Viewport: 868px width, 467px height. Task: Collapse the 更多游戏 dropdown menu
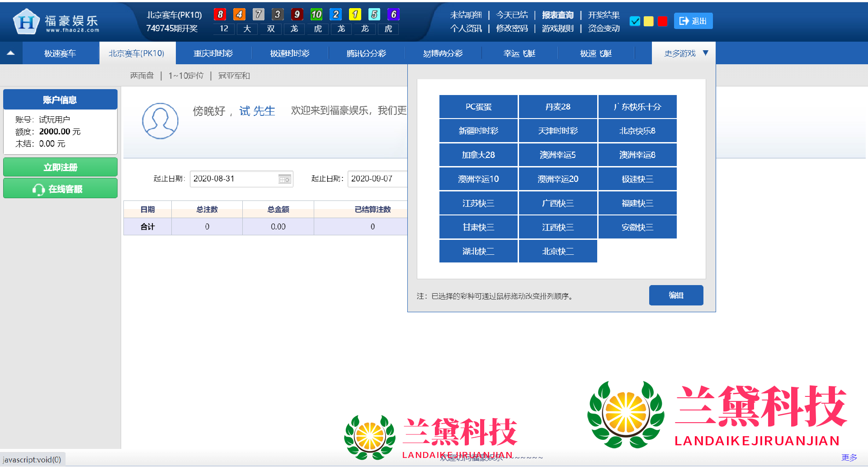click(685, 53)
